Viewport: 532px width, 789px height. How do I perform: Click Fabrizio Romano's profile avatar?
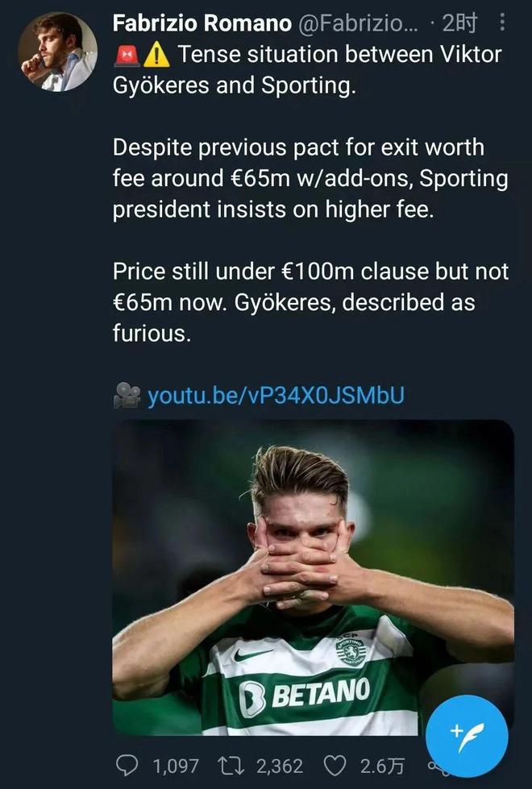coord(57,51)
